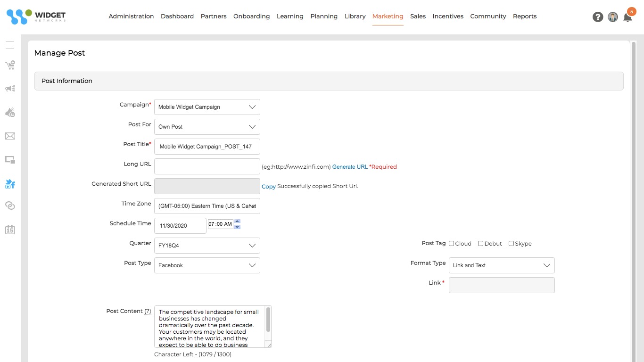This screenshot has width=644, height=362.
Task: Open the Community menu
Action: (488, 16)
